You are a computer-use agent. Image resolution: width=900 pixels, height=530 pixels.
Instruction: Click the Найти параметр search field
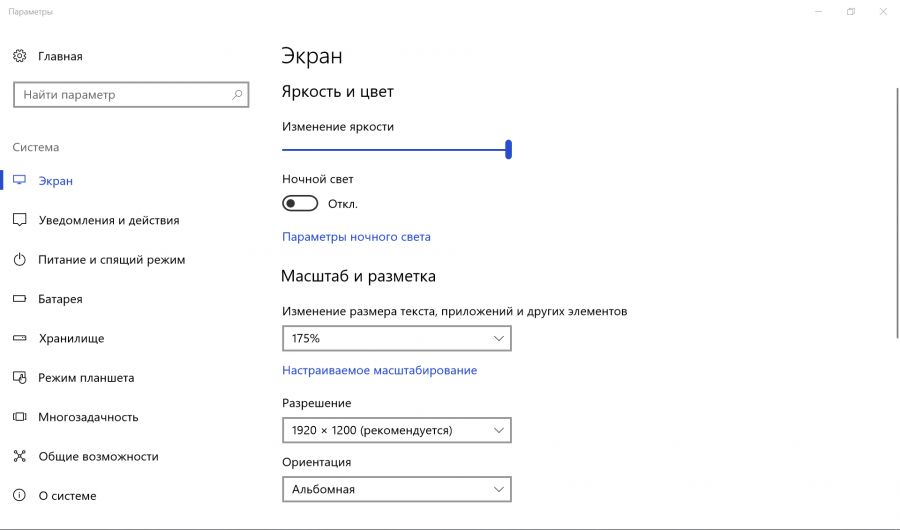point(120,95)
